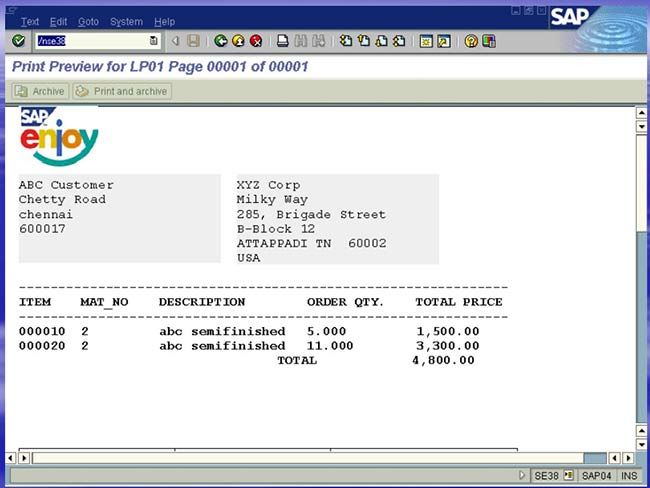The width and height of the screenshot is (650, 488).
Task: Click the TOTAL PRICE column header
Action: tap(459, 302)
